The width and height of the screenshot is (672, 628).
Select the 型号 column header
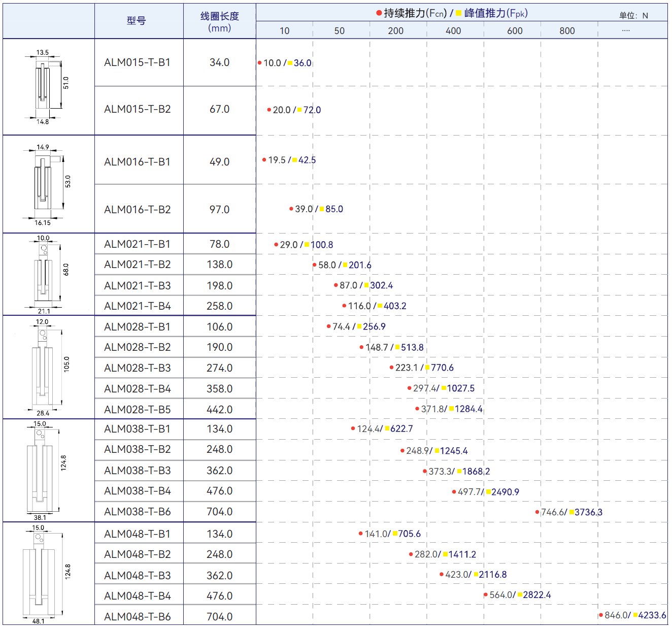(x=136, y=21)
